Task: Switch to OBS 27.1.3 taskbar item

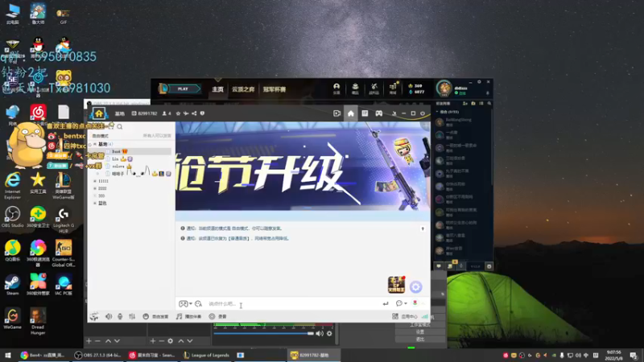Action: [x=97, y=355]
